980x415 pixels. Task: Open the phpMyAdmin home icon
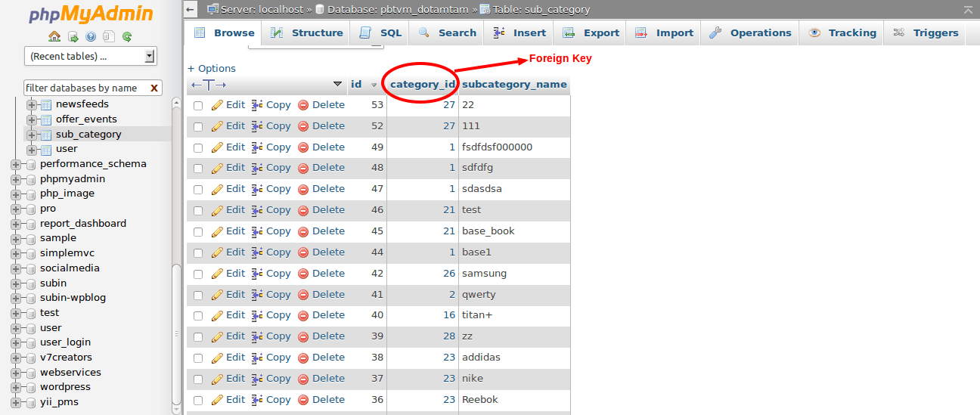click(54, 36)
